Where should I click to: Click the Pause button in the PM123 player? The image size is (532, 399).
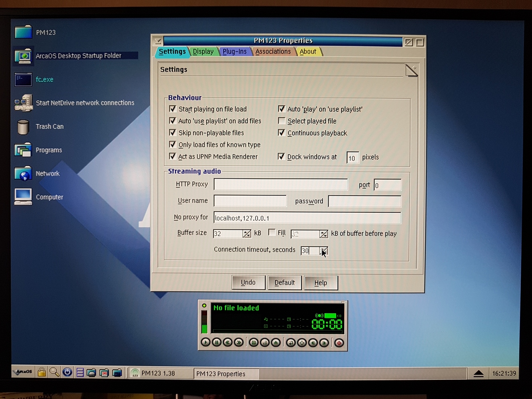coord(216,342)
